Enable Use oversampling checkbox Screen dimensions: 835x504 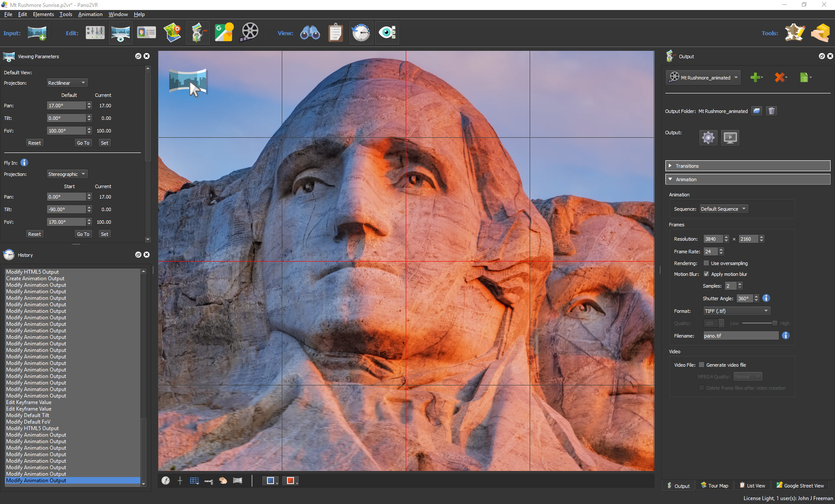pyautogui.click(x=706, y=263)
